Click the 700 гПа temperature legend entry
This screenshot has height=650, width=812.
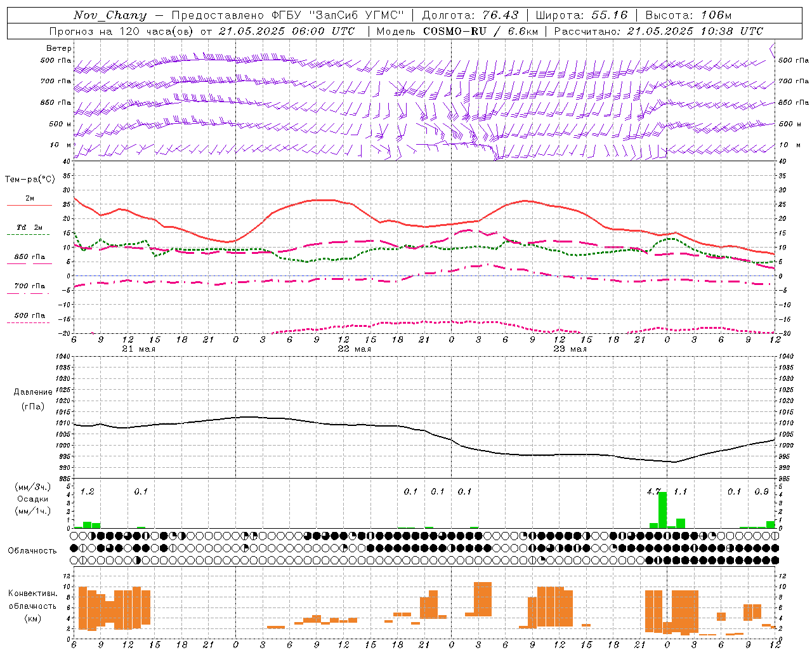[29, 286]
